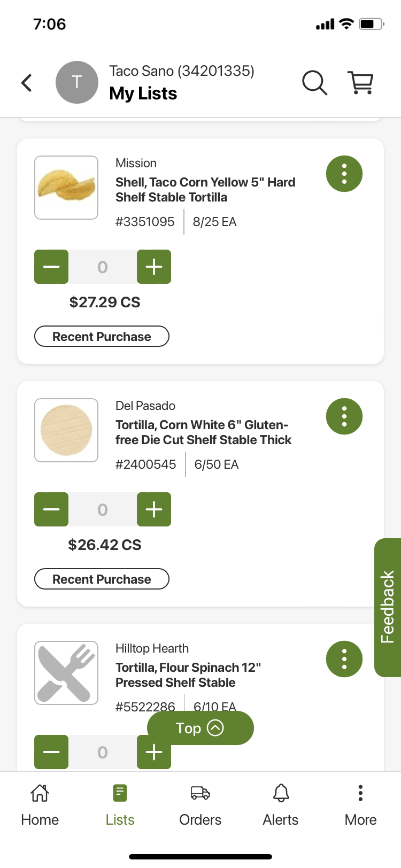401x868 pixels.
Task: Open options menu for Hilltop Hearth tortilla
Action: point(344,659)
